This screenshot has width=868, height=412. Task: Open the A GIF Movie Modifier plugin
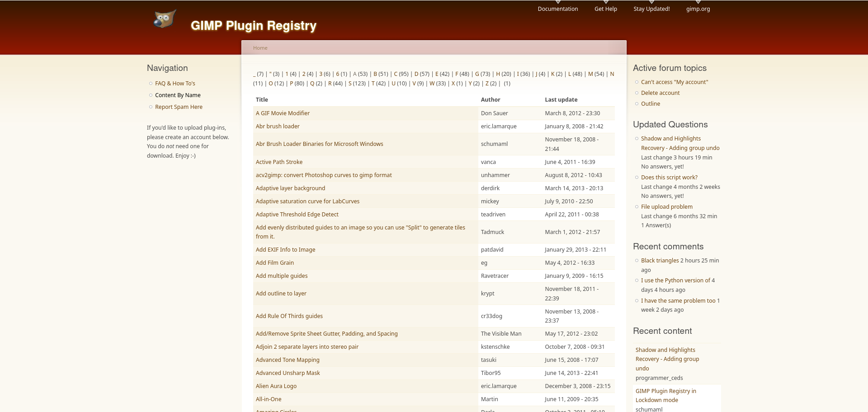pyautogui.click(x=283, y=113)
